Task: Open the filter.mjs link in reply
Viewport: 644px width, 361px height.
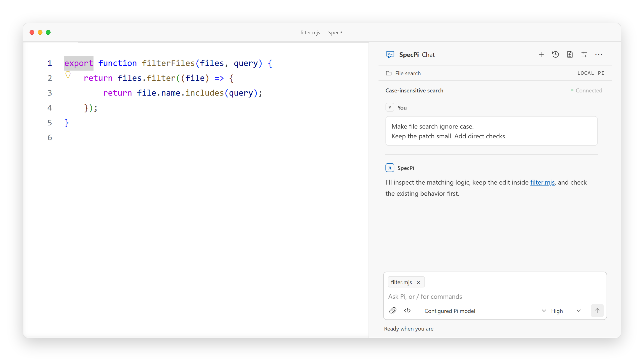Action: [x=542, y=182]
